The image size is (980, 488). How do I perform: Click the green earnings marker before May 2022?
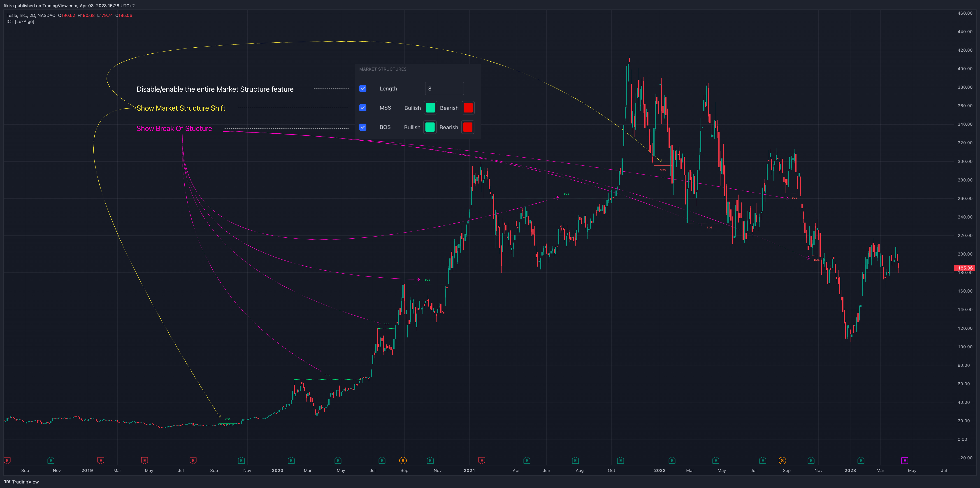(716, 461)
